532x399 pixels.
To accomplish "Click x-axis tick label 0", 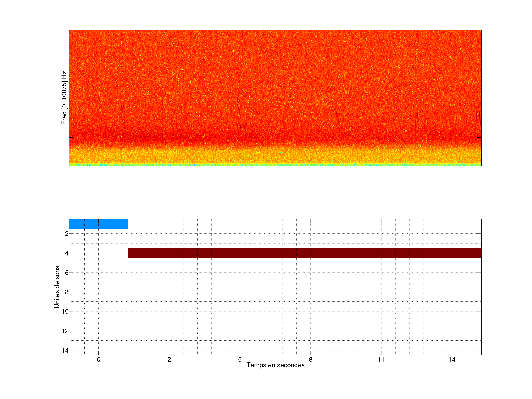I will pyautogui.click(x=98, y=359).
